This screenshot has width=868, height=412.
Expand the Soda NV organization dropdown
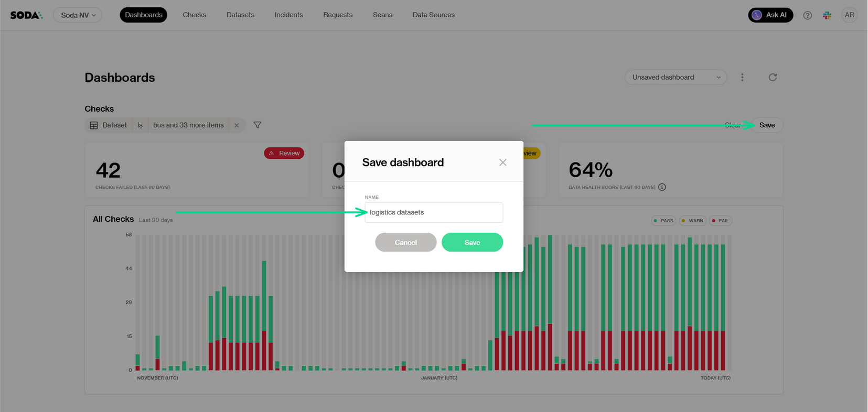78,15
